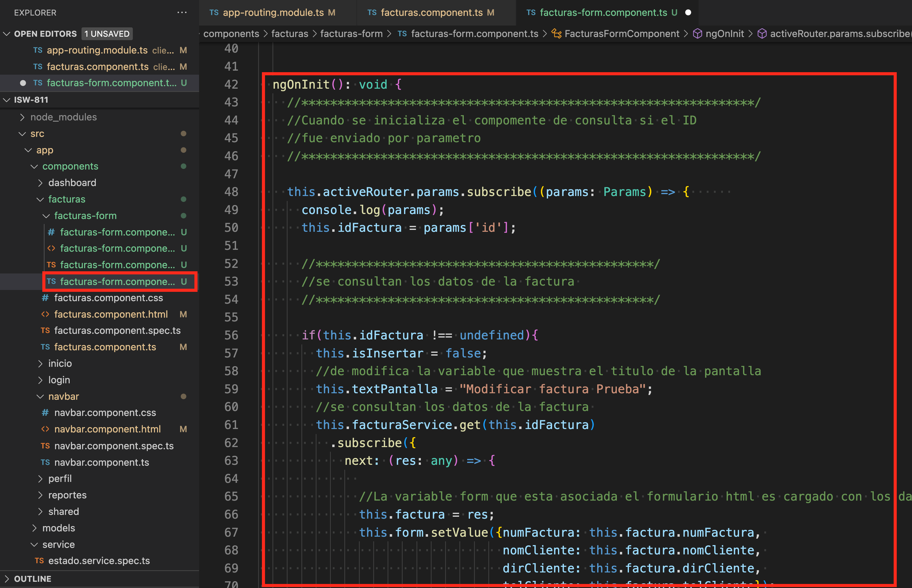Screen dimensions: 912x588
Task: Open Explorer more actions ellipsis menu
Action: [182, 12]
